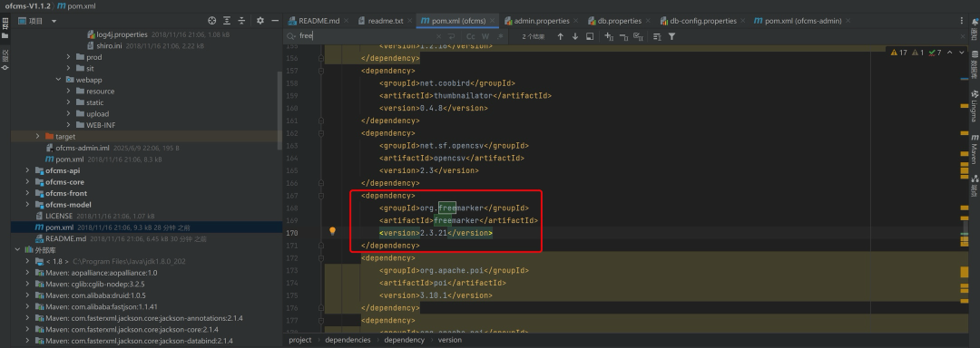The height and width of the screenshot is (348, 980).
Task: Open search history magnifier icon
Action: tap(290, 36)
